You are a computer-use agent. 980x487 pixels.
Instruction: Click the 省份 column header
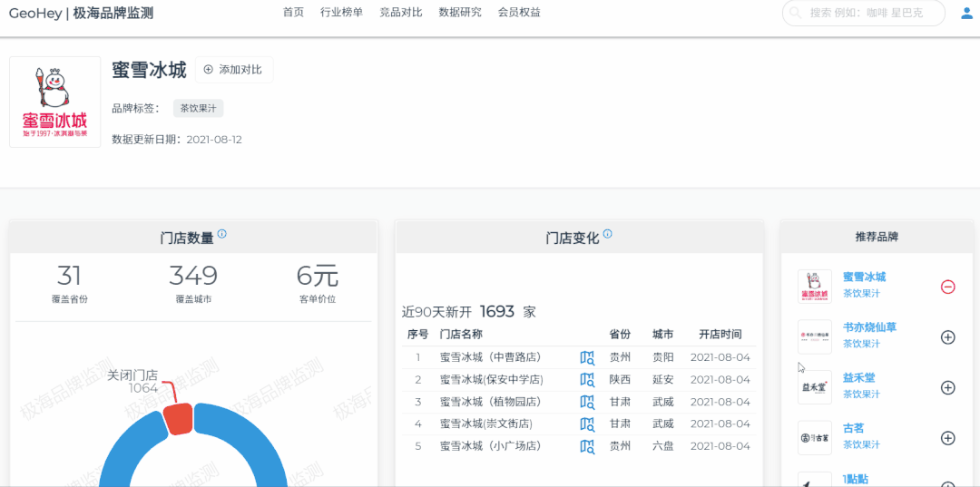[x=620, y=335]
